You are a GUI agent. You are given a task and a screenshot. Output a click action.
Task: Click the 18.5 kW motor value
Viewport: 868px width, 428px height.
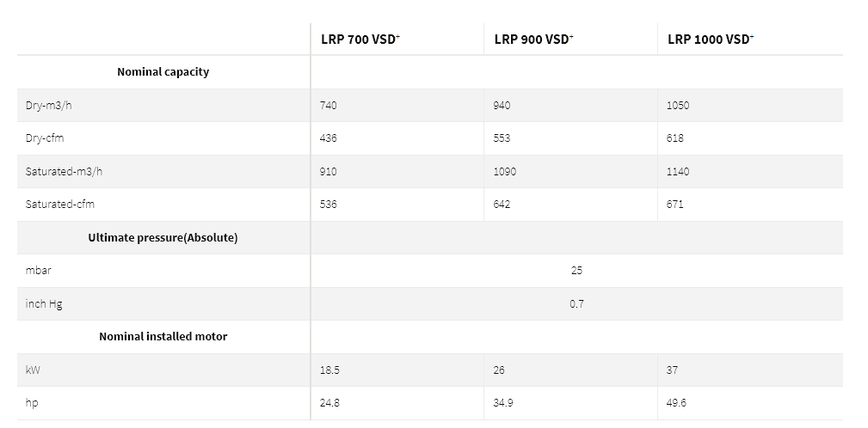pyautogui.click(x=329, y=370)
